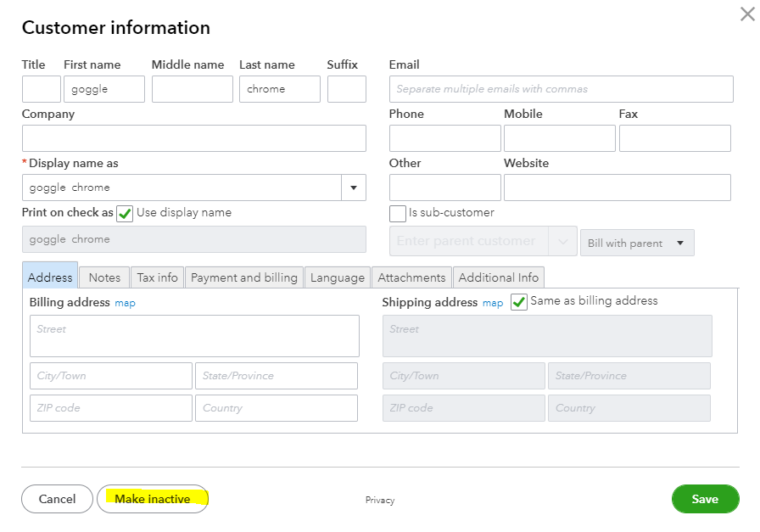Select the Payment and billing tab
Screen dimensions: 760x532
point(244,277)
